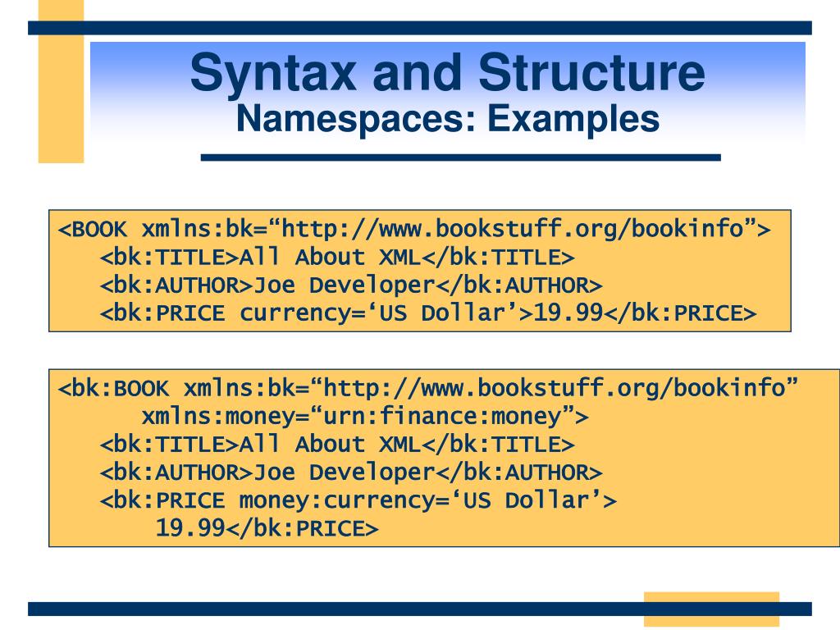
Task: Click the line '19.99</bk:PRICE>' in second box
Action: pos(267,529)
